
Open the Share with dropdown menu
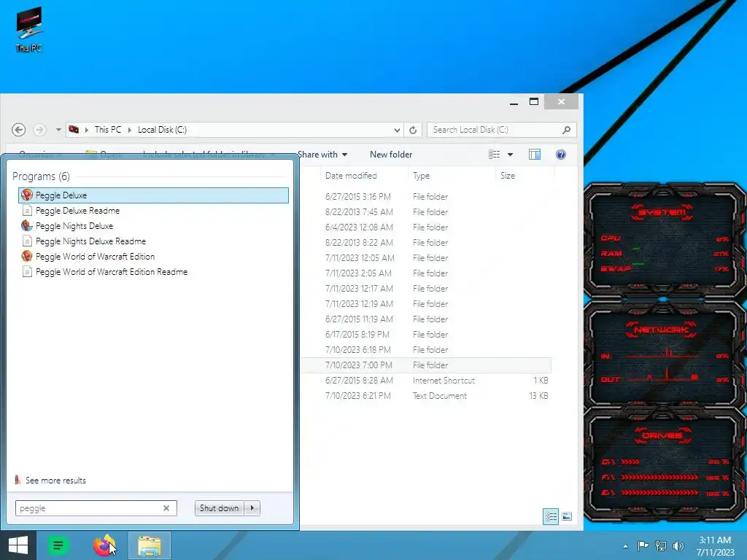click(x=322, y=155)
